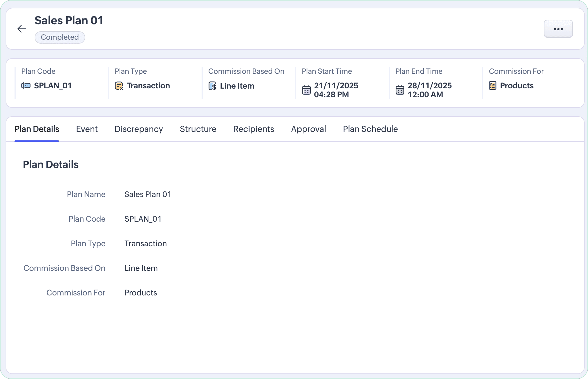Image resolution: width=588 pixels, height=379 pixels.
Task: Click the 21/11/2025 04:28 PM start time
Action: pos(336,90)
